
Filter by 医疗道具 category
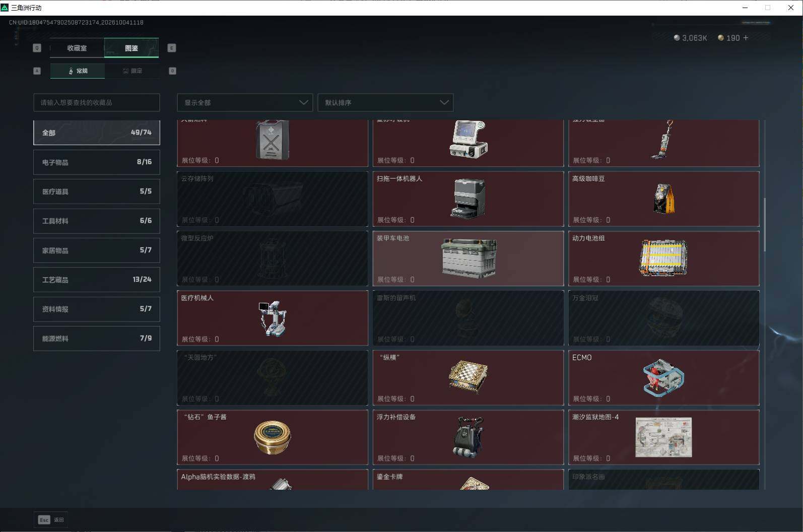point(97,191)
